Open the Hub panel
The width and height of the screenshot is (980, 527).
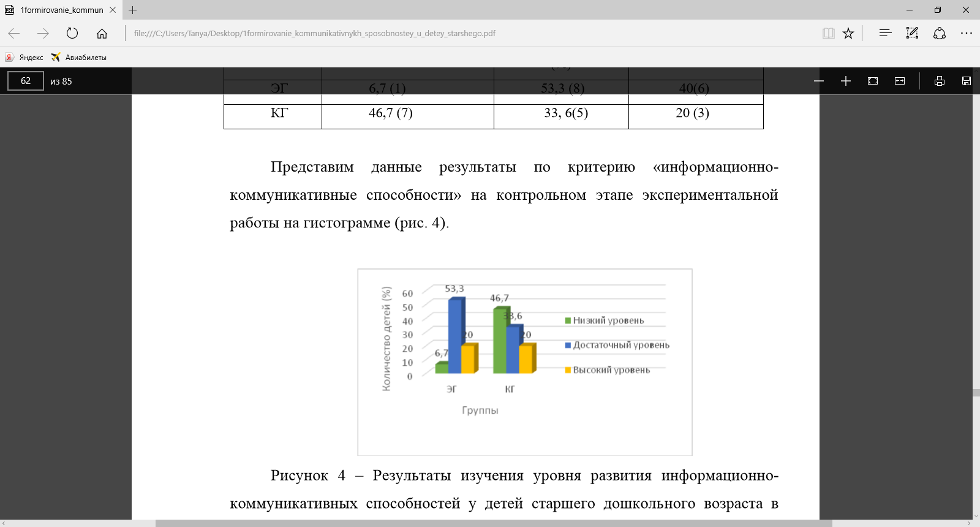click(885, 33)
